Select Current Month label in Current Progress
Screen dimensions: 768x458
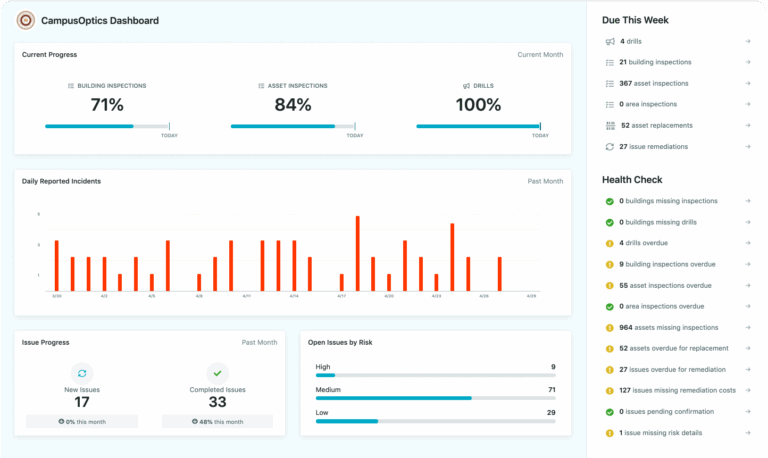(540, 55)
